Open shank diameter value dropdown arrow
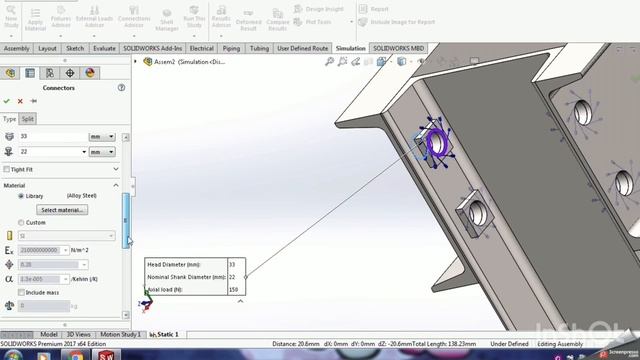Screen dimensions: 640x360 click(x=84, y=152)
